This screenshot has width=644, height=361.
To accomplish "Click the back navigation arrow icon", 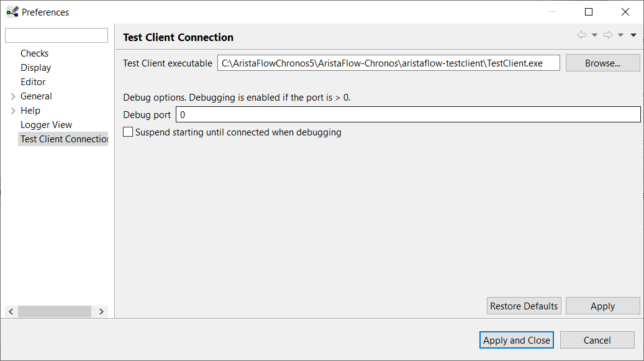I will [x=581, y=35].
